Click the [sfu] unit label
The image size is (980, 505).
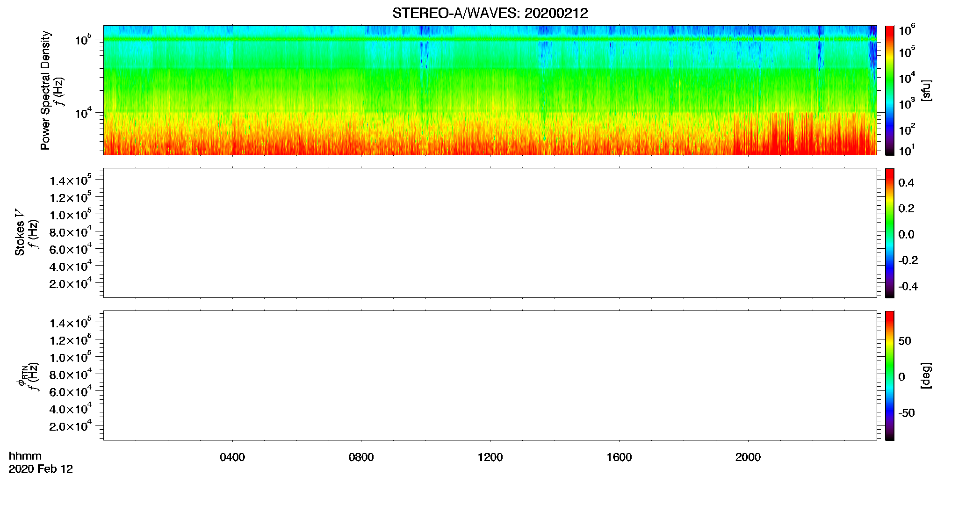point(926,90)
